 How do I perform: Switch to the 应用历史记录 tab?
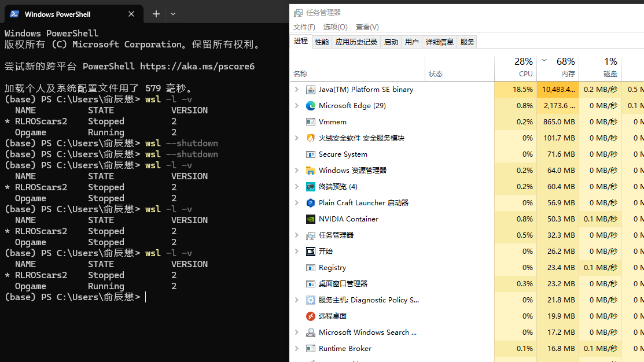coord(356,42)
